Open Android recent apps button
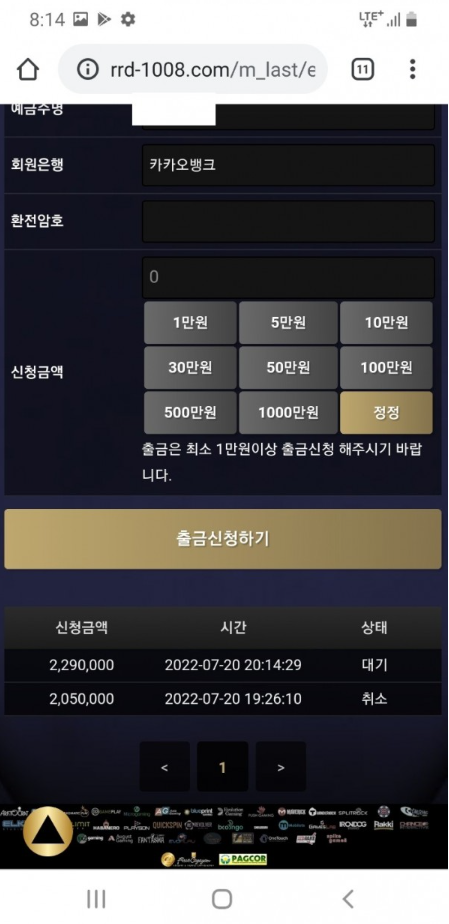This screenshot has width=449, height=924. 95,899
